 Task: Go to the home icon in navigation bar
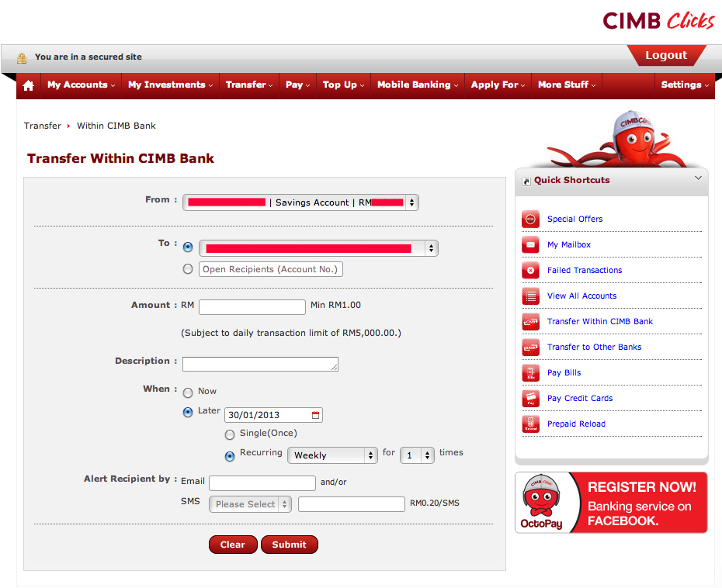29,85
